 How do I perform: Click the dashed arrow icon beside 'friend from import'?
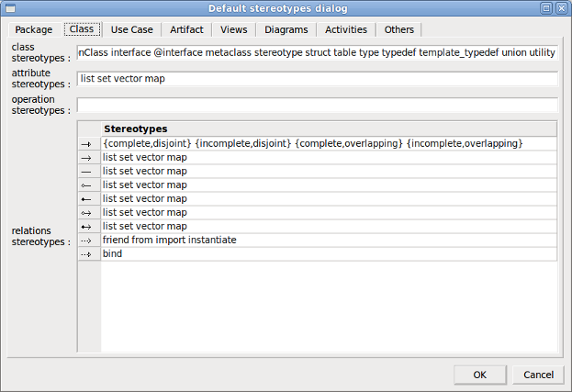89,240
